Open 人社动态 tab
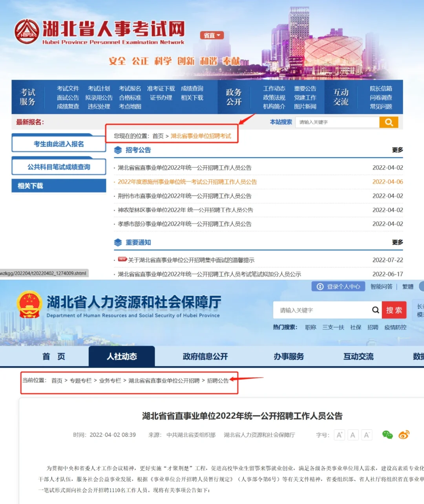Image resolution: width=424 pixels, height=504 pixels. [122, 356]
